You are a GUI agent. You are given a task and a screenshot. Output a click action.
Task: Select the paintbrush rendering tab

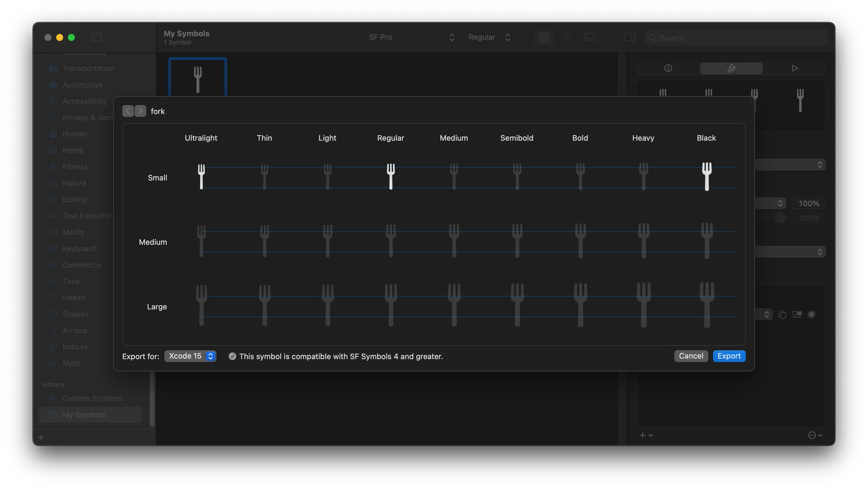point(731,68)
